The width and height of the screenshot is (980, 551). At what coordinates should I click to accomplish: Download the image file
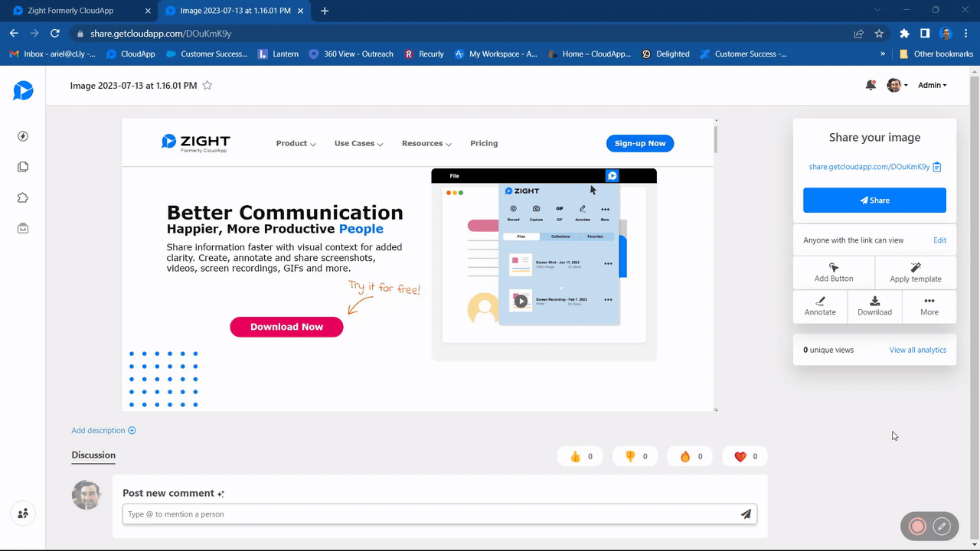[x=874, y=306]
